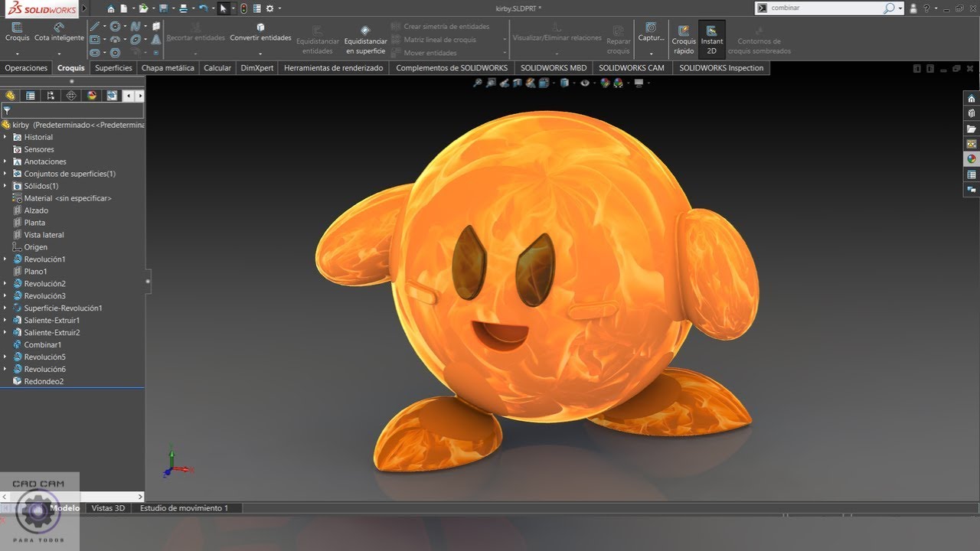Open the DimXpertManager tab icon

point(71,96)
